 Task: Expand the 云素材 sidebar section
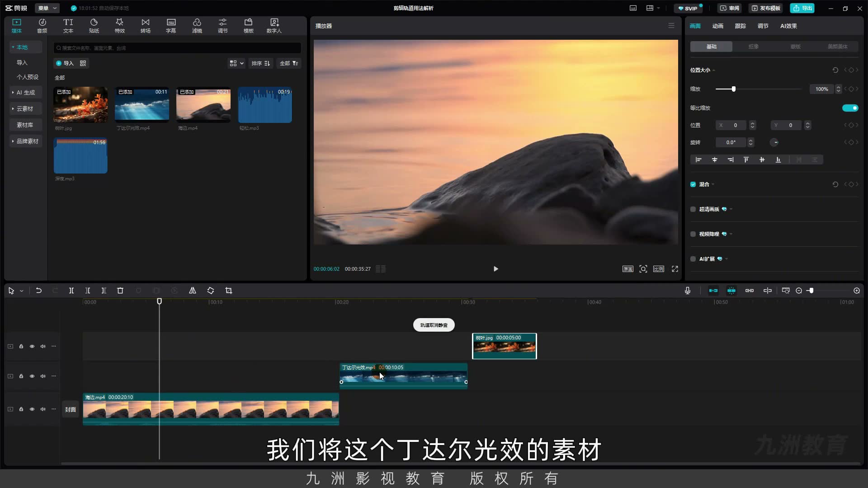pyautogui.click(x=26, y=108)
